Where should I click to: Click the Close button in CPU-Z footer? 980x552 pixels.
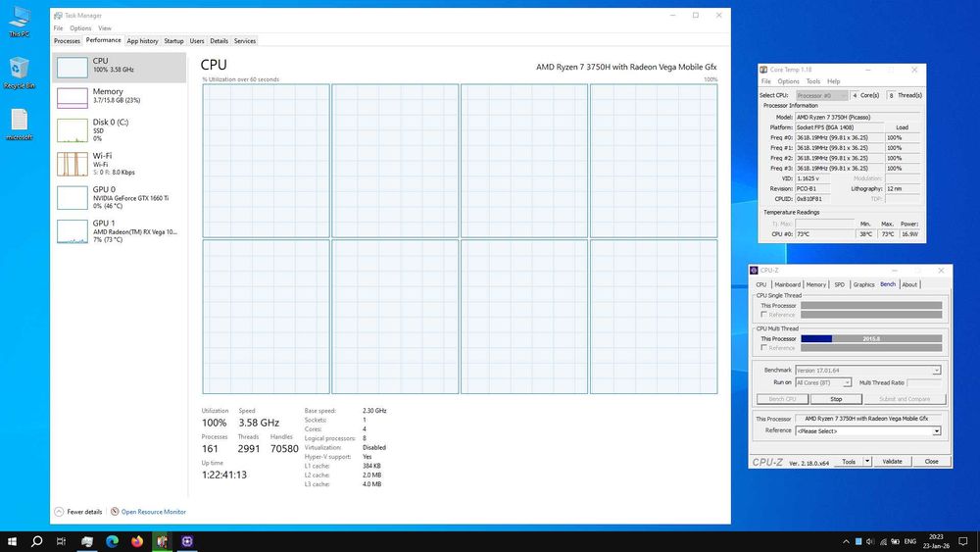click(931, 462)
